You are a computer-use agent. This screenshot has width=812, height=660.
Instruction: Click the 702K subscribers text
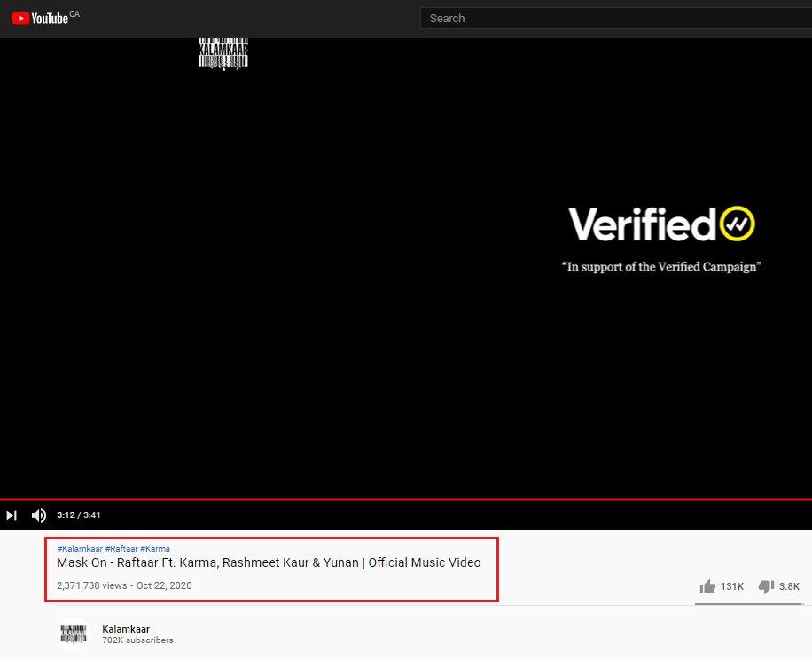(x=137, y=640)
